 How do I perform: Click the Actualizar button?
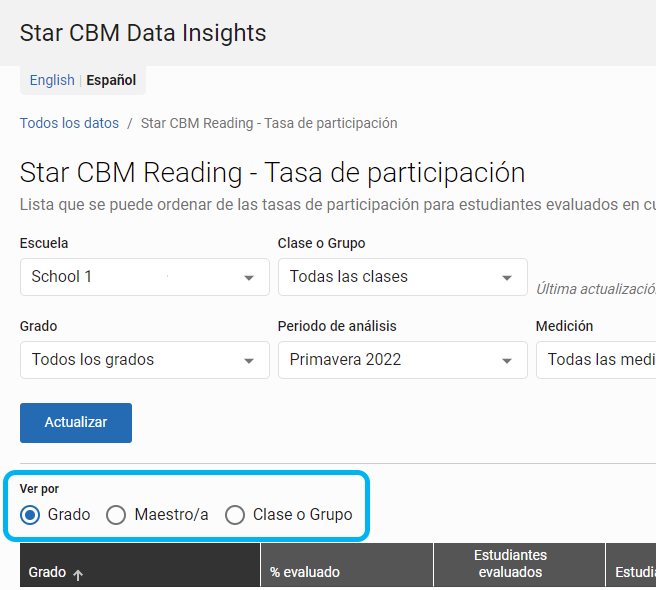76,423
